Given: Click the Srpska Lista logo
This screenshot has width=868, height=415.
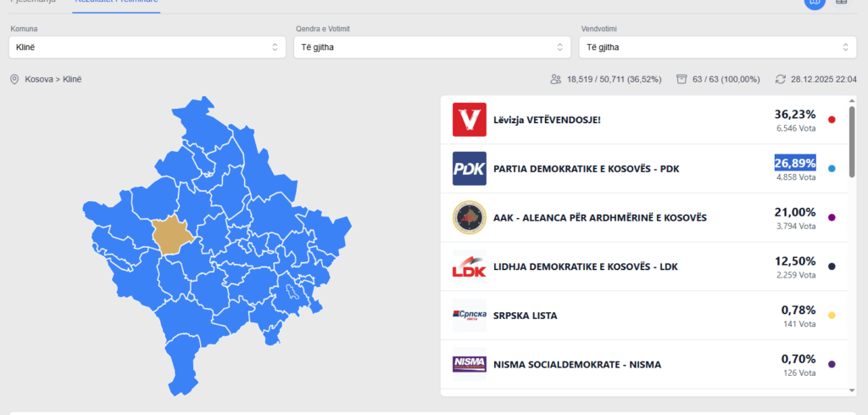Looking at the screenshot, I should [x=469, y=316].
